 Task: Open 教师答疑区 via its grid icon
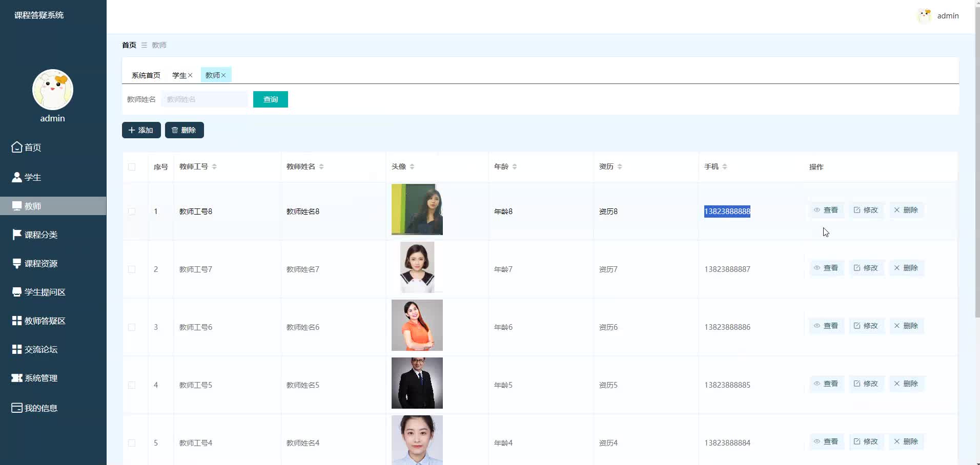pyautogui.click(x=17, y=321)
